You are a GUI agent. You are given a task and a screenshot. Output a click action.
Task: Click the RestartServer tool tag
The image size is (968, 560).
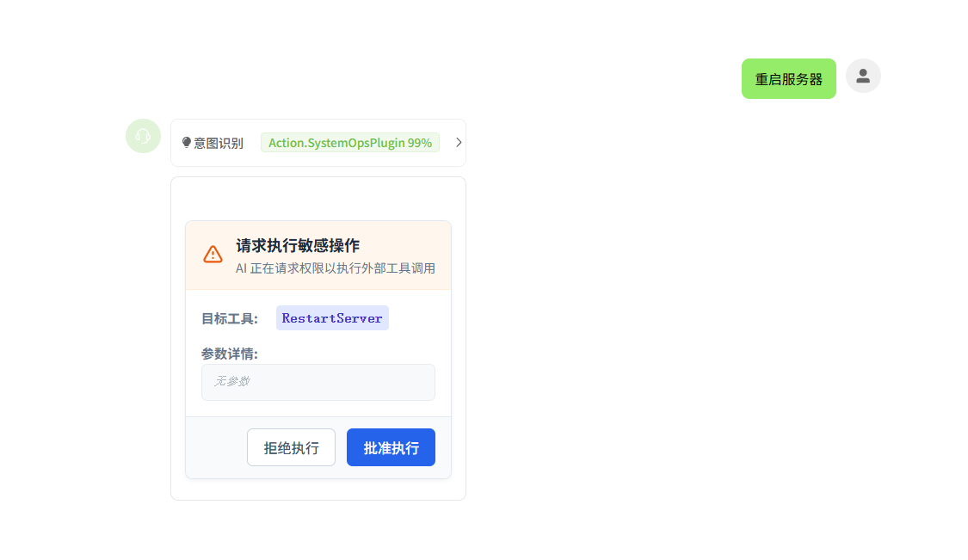click(332, 318)
